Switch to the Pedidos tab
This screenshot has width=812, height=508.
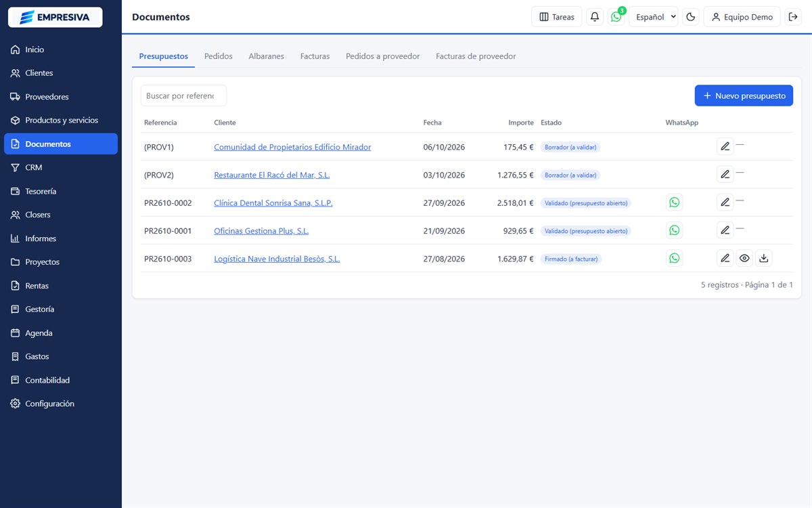tap(219, 56)
